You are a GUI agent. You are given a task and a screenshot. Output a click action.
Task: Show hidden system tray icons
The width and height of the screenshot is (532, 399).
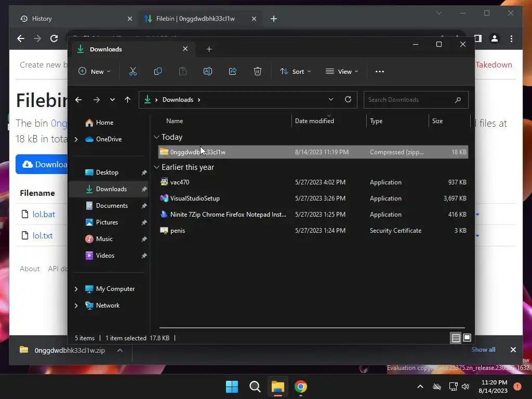click(420, 387)
